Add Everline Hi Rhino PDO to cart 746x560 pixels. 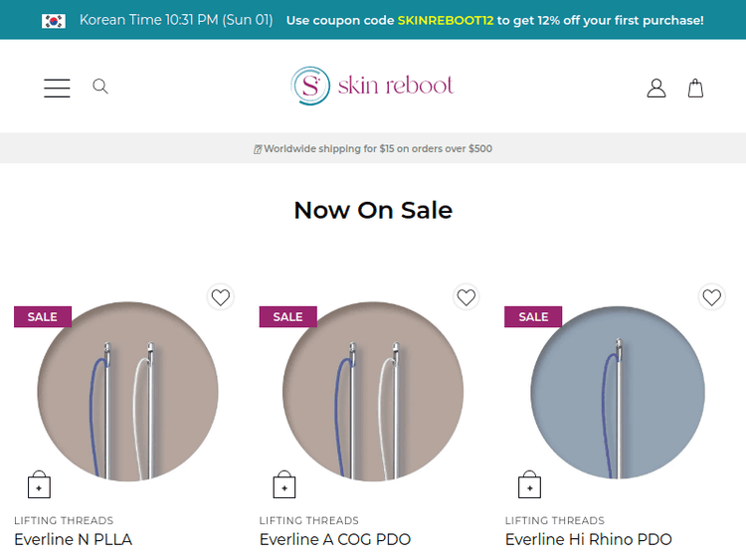(530, 484)
